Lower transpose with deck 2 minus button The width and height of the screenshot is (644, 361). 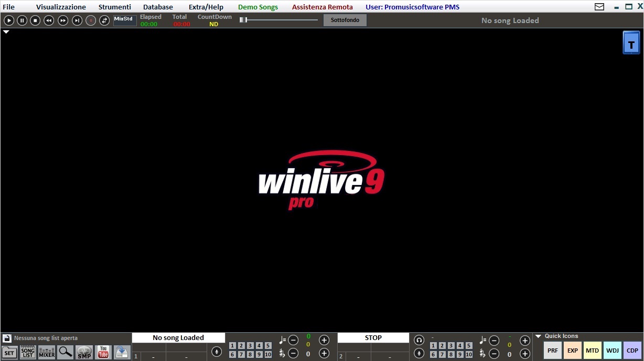point(494,354)
